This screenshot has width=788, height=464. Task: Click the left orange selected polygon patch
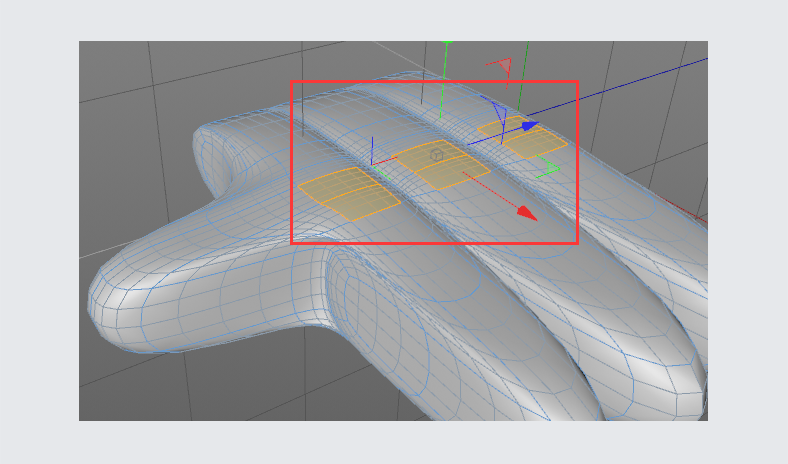click(x=349, y=194)
